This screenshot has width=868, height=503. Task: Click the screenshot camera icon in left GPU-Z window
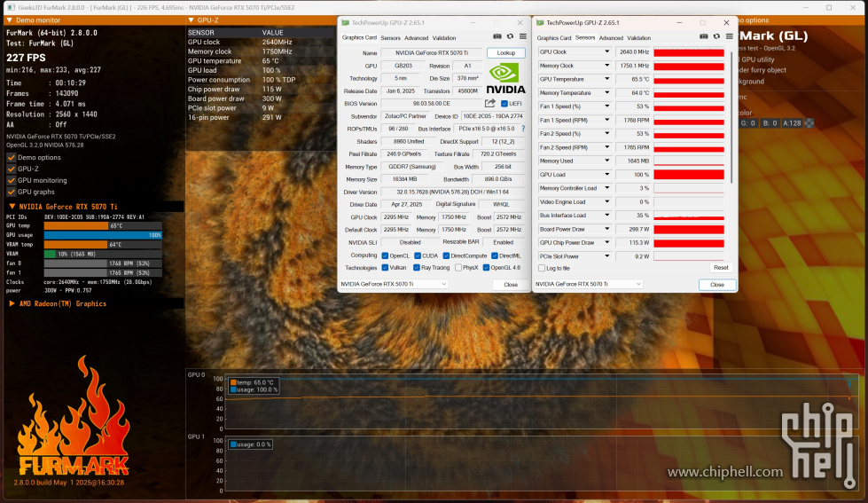497,36
